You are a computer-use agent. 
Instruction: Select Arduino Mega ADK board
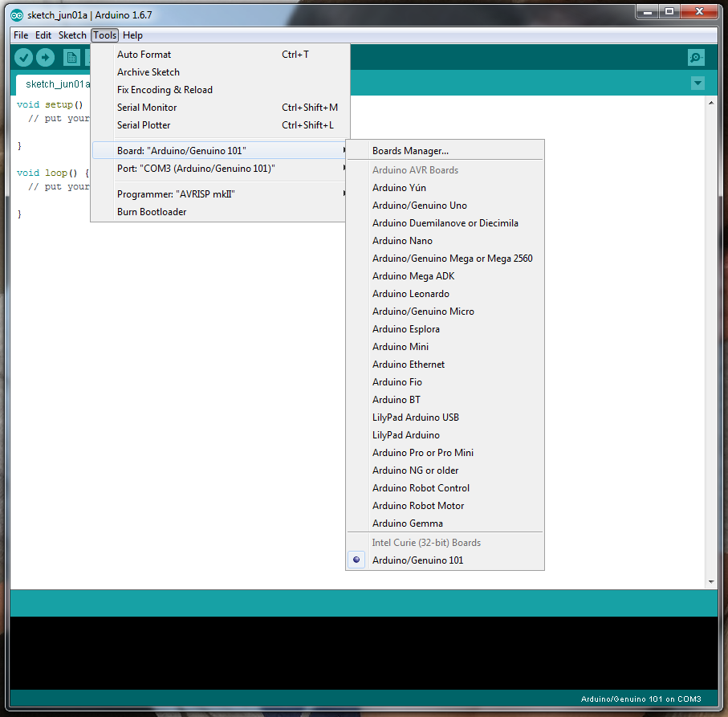[x=445, y=276]
